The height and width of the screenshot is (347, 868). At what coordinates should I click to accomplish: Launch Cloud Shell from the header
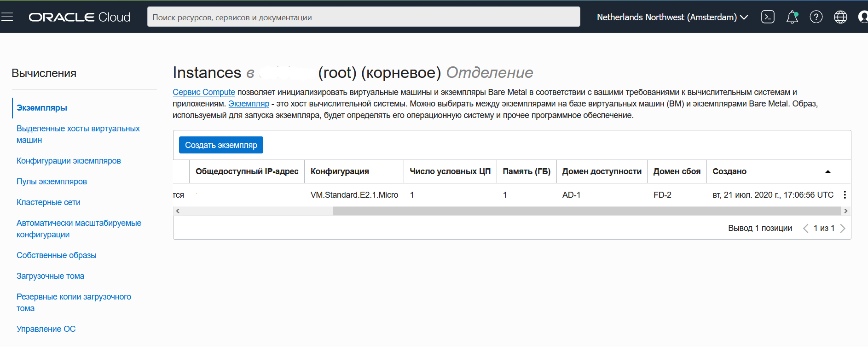click(768, 17)
